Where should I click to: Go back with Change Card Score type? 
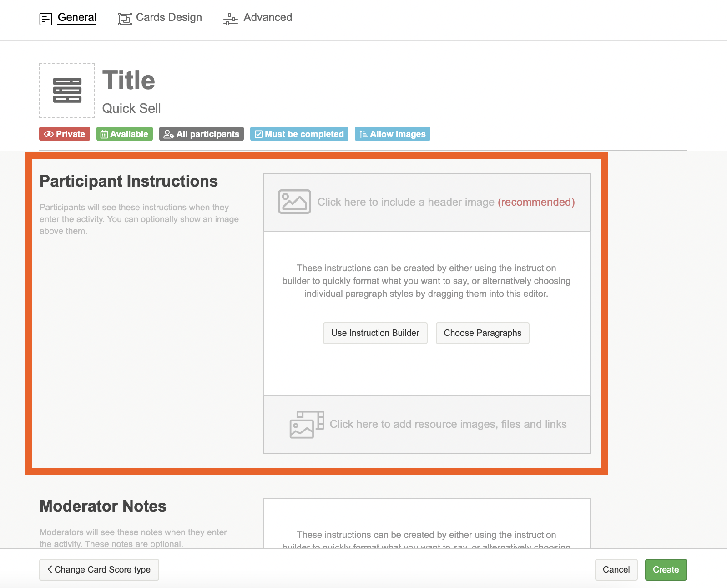(99, 570)
